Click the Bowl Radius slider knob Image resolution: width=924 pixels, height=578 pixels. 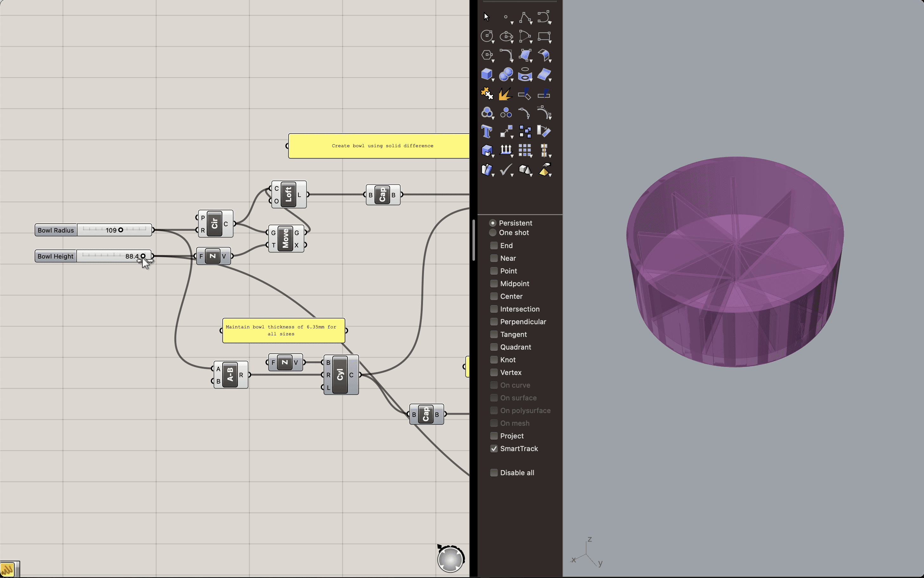pos(121,230)
